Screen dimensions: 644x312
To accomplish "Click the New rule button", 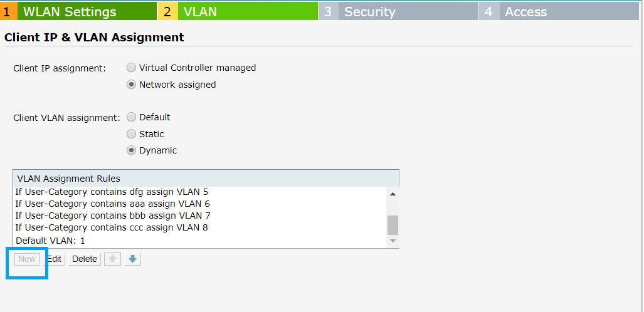I will (x=27, y=259).
